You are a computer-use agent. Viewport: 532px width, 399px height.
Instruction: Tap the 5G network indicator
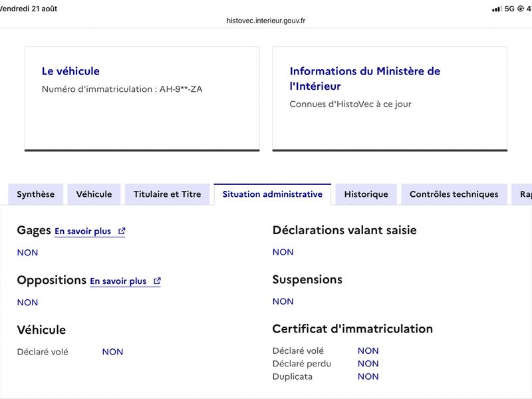point(509,9)
